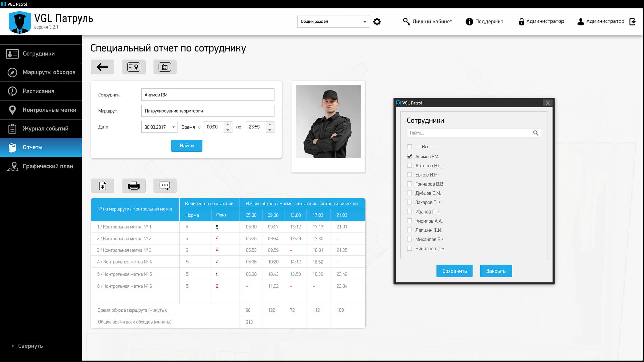Click the Расписания clock icon
Viewport: 644px width, 362px height.
(12, 91)
